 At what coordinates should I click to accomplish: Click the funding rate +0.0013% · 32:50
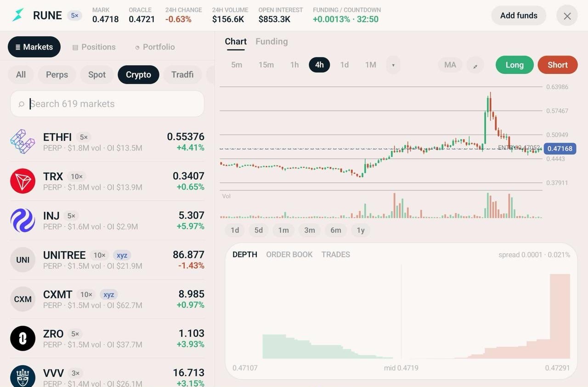coord(345,19)
